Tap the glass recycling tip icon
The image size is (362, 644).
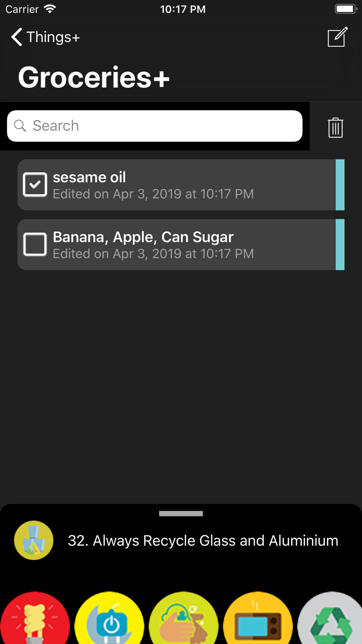coord(34,540)
